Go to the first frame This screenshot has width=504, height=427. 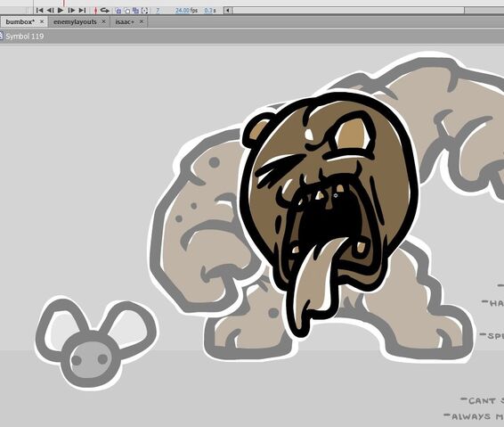pos(39,11)
